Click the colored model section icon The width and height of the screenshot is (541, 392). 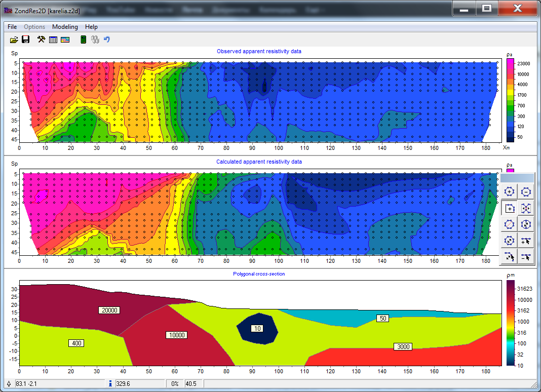point(65,40)
